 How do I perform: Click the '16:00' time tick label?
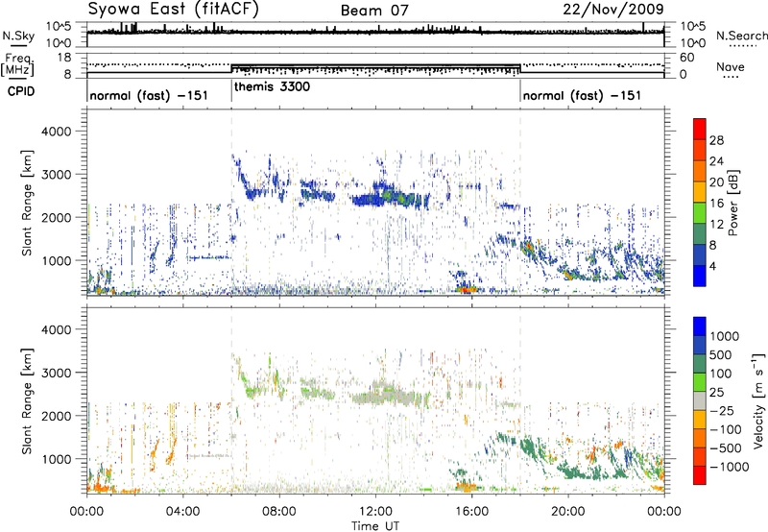(x=471, y=512)
